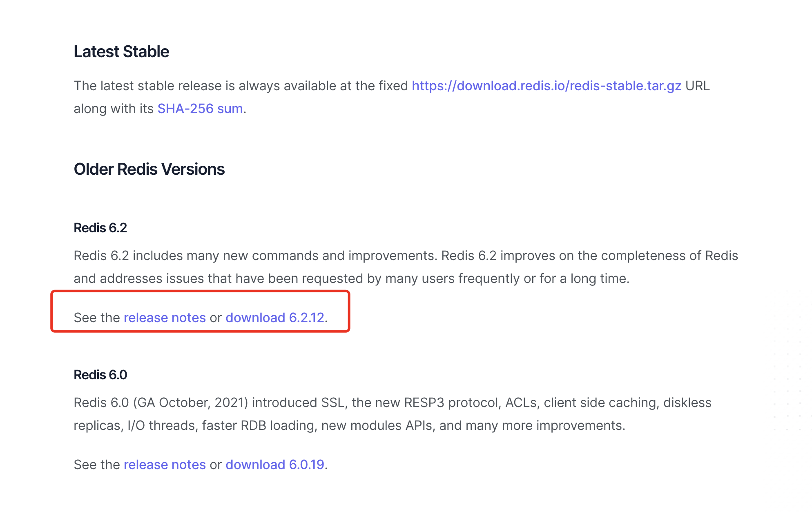Click the download 6.0.19 link
812x512 pixels.
tap(275, 465)
